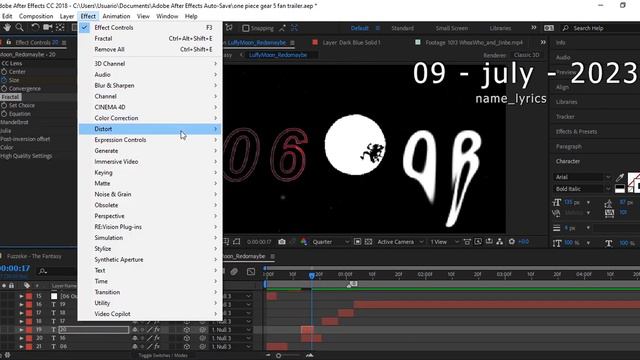Open the Quarter resolution dropdown

point(331,242)
